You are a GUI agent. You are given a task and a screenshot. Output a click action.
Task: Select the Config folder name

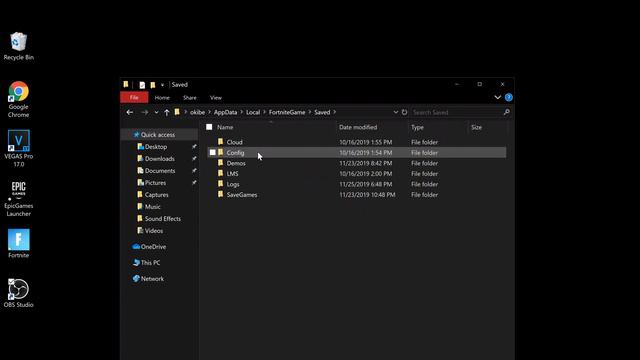click(236, 153)
